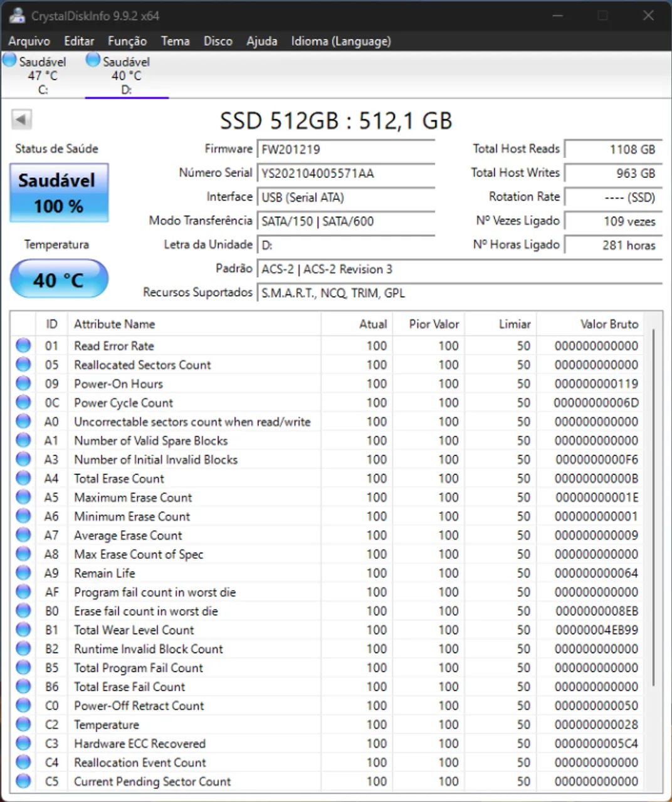Click the status icon for Number of Valid Spare Blocks
The image size is (672, 802).
(23, 440)
